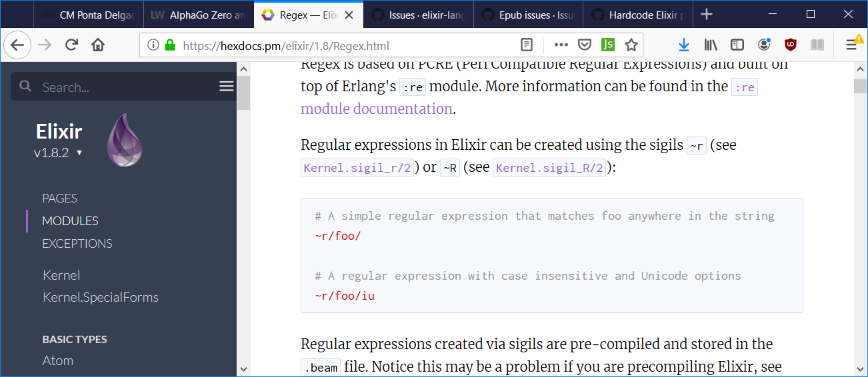
Task: Click the ~r/foo/ code line
Action: tap(338, 236)
